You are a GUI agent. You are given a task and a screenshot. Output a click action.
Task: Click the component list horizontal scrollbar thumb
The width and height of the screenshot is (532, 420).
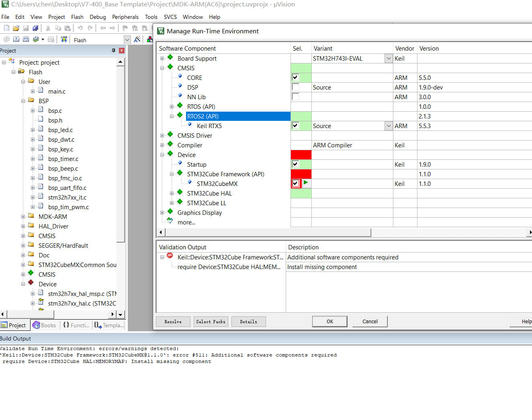pyautogui.click(x=268, y=232)
